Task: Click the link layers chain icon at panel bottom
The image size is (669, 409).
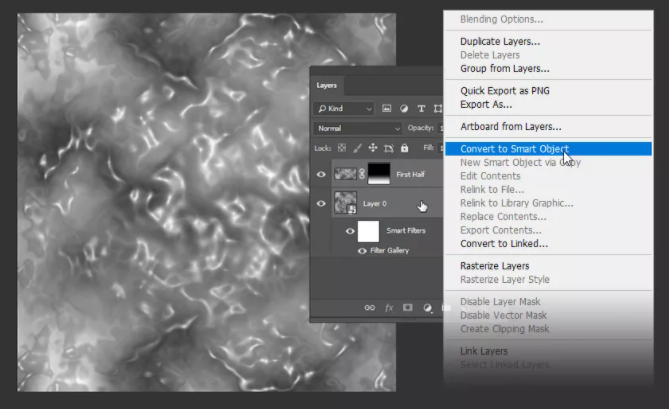Action: pyautogui.click(x=369, y=307)
